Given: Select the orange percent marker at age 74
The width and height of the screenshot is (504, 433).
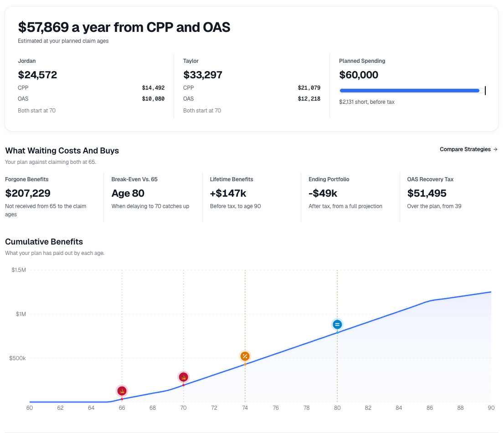Looking at the screenshot, I should tap(245, 356).
